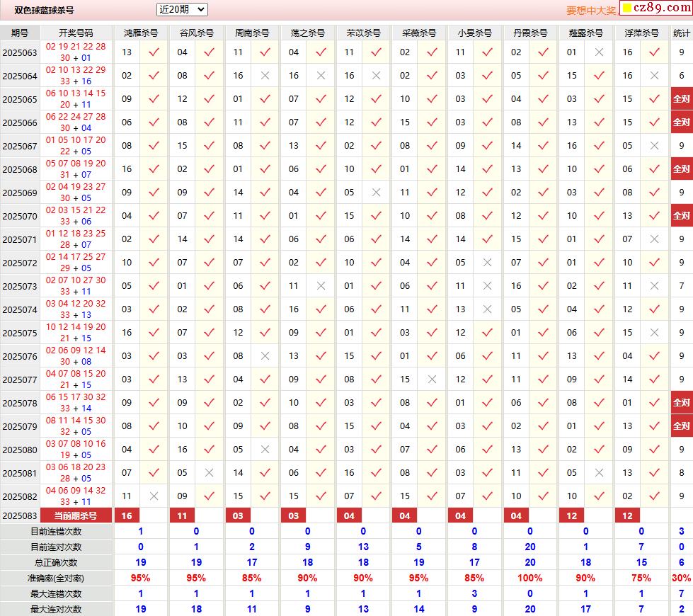Screen dimensions: 693x616
Task: Click the 双色球蓝球杀号 page title
Action: [x=44, y=10]
